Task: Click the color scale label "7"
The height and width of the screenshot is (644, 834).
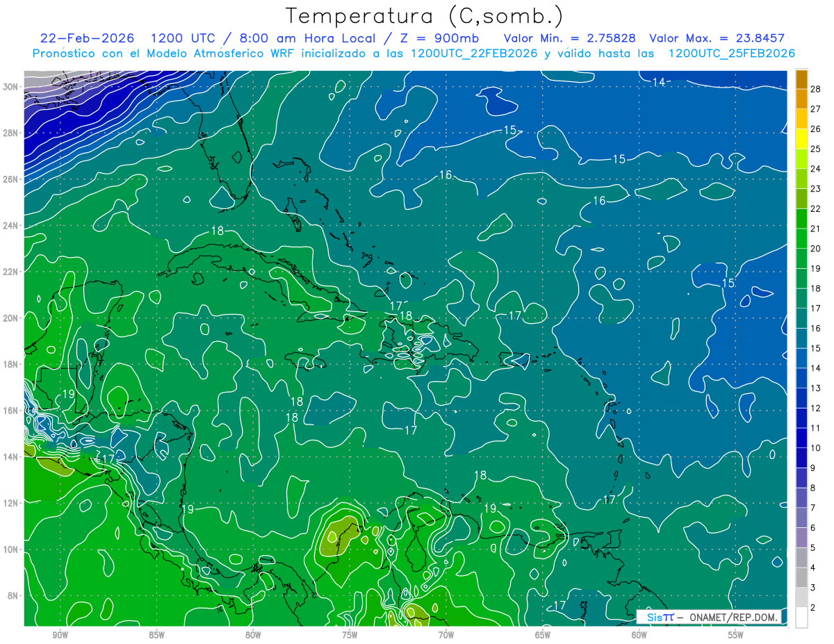Action: tap(812, 508)
